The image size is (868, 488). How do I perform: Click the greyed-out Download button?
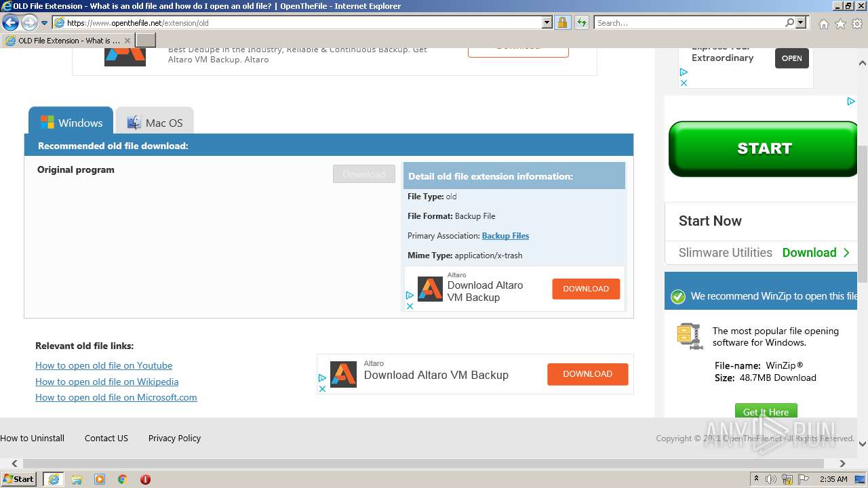[364, 174]
